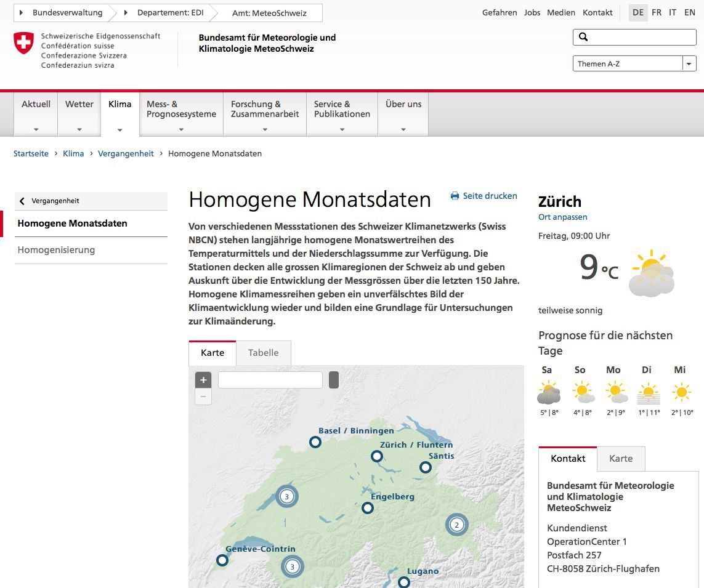Select the Zürich / Fluntern station marker
The width and height of the screenshot is (704, 588).
click(x=377, y=456)
